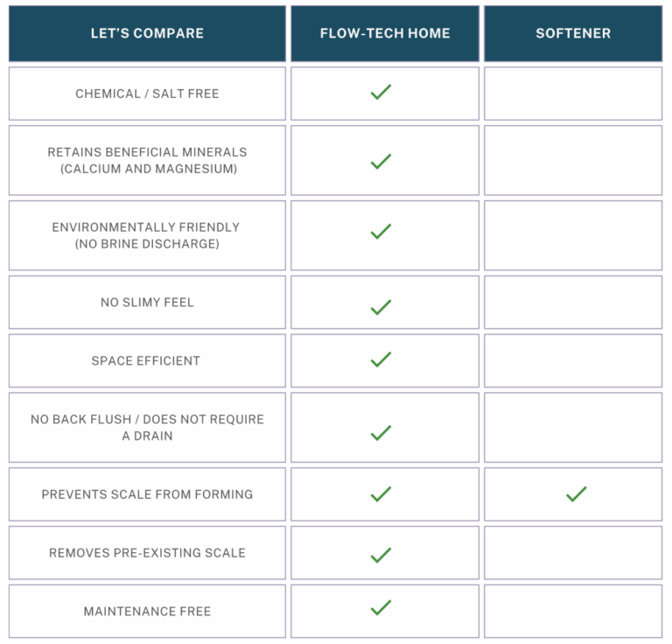Click Softener checkmark for Prevents Scale row
The image size is (672, 644).
576,494
